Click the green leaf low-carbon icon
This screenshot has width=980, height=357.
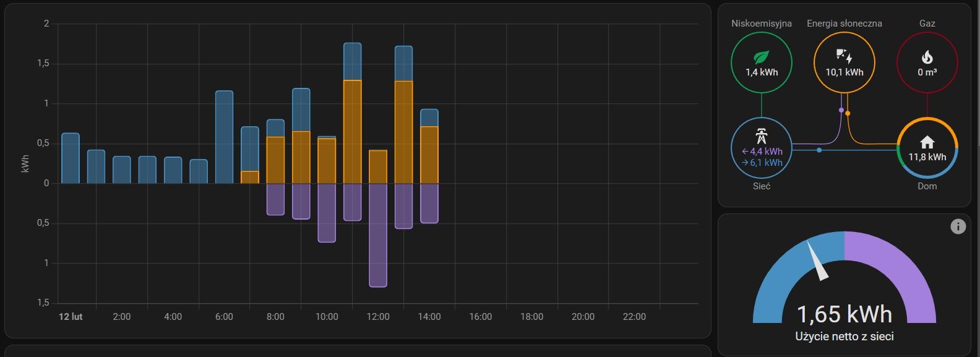click(x=761, y=58)
